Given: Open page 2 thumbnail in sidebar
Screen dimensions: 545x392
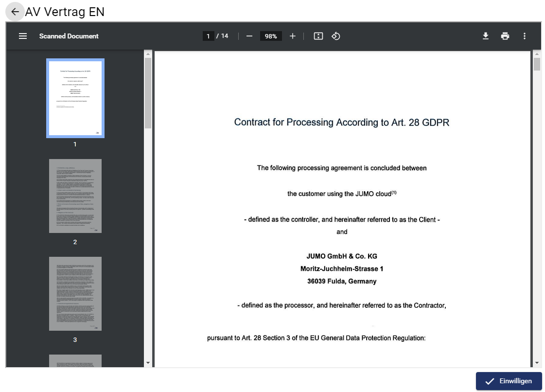Looking at the screenshot, I should 75,196.
